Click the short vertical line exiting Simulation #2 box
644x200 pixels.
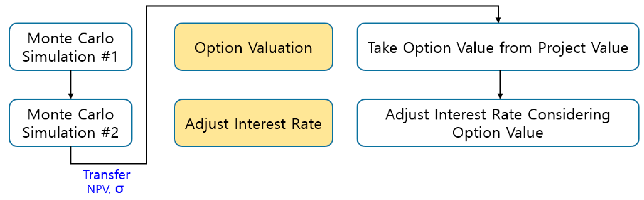tap(71, 155)
